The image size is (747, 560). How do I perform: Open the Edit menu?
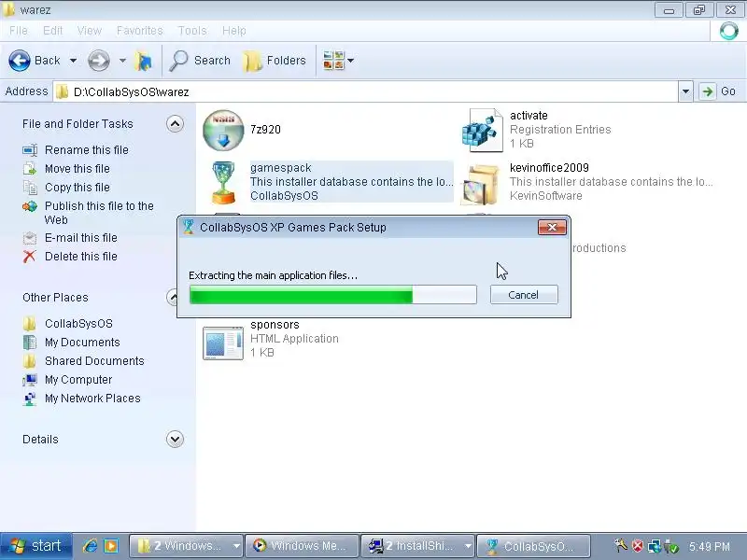(52, 31)
